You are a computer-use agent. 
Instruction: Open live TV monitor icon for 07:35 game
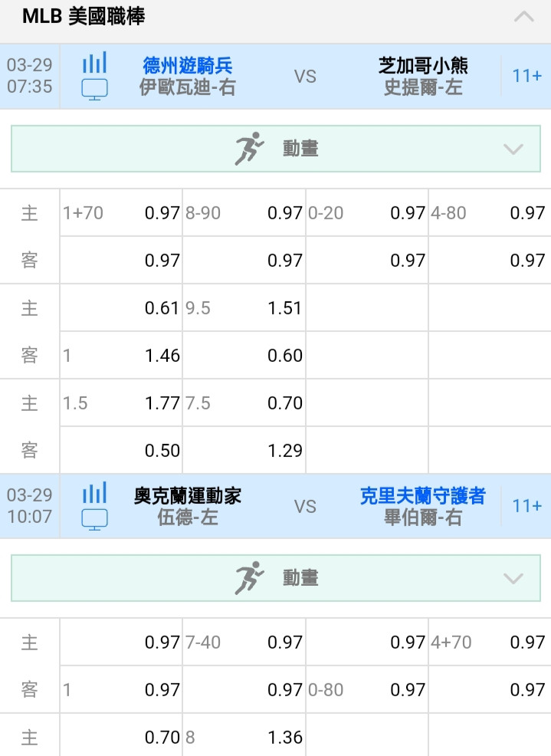(x=94, y=90)
